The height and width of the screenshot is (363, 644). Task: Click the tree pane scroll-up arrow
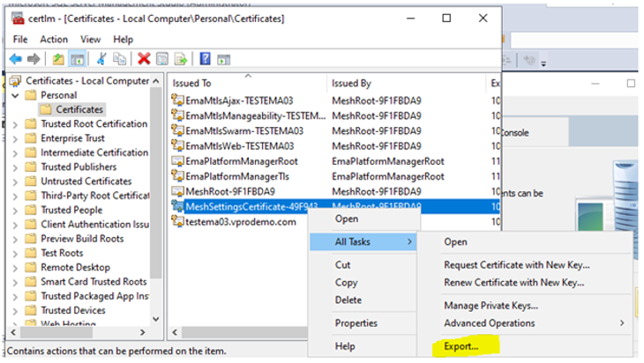pyautogui.click(x=156, y=82)
